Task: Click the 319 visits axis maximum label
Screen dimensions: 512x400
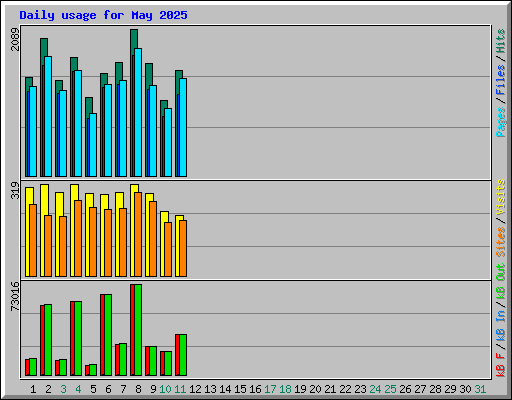Action: click(15, 190)
